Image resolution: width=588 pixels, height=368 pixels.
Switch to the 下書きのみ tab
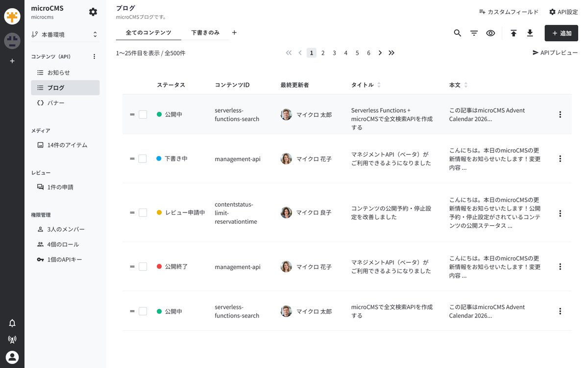[205, 33]
